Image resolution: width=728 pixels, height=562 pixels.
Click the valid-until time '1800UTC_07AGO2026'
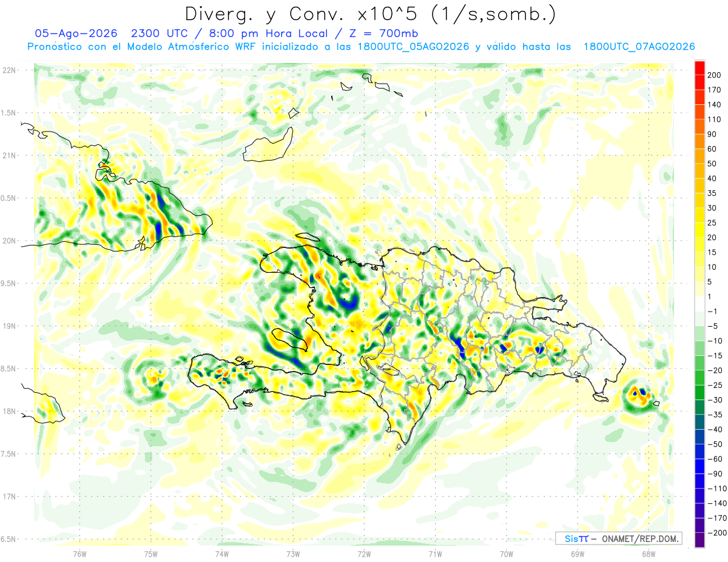639,47
